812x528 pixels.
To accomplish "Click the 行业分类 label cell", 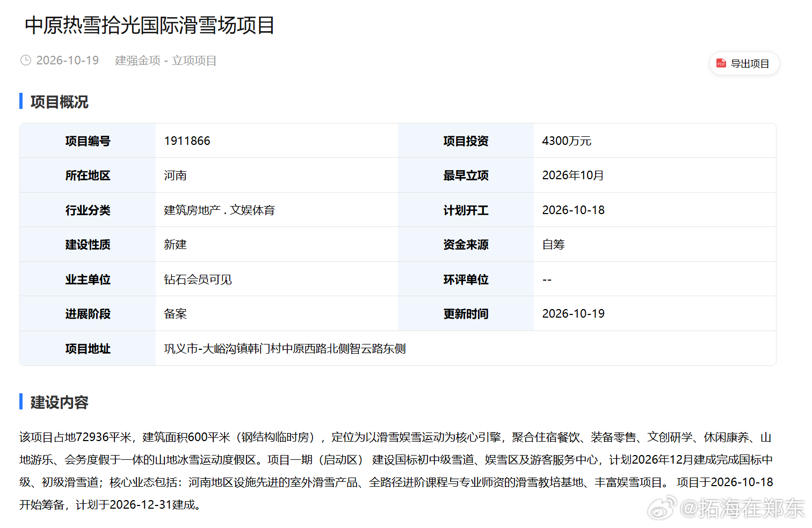I will click(88, 210).
